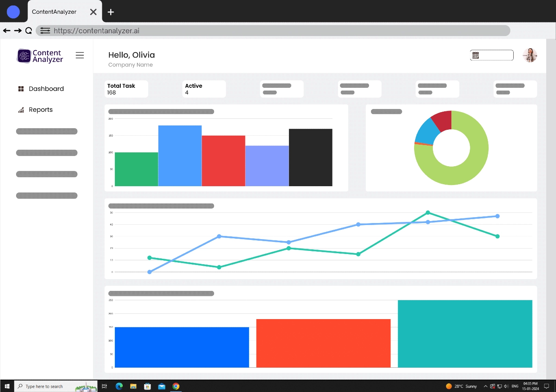Switch to the ContentAnalyzer browser tab
The image size is (556, 392).
point(55,12)
